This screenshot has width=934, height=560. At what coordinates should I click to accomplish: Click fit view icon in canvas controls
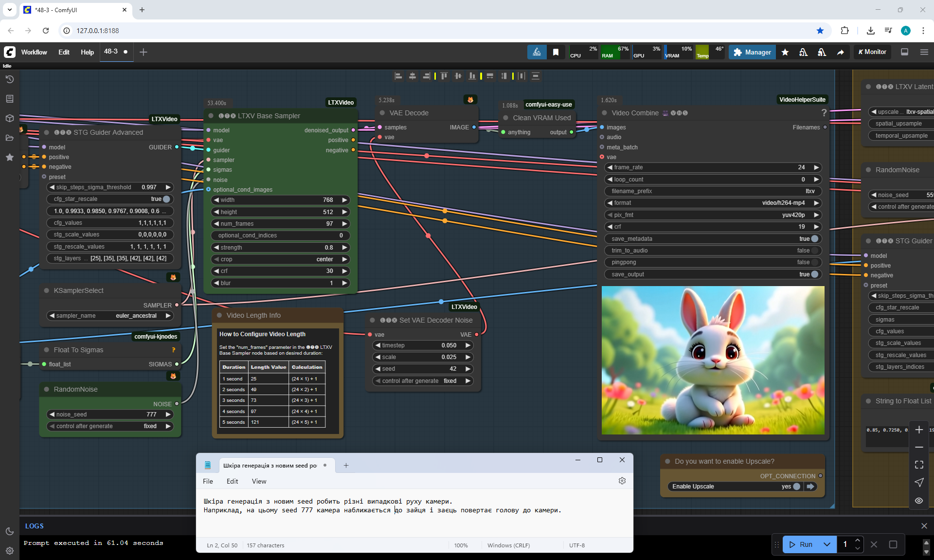tap(918, 465)
